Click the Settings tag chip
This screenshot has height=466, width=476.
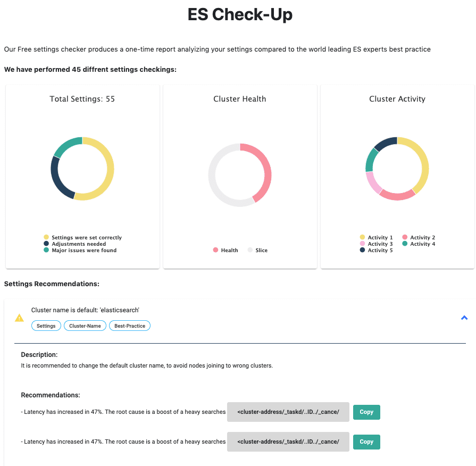click(46, 326)
